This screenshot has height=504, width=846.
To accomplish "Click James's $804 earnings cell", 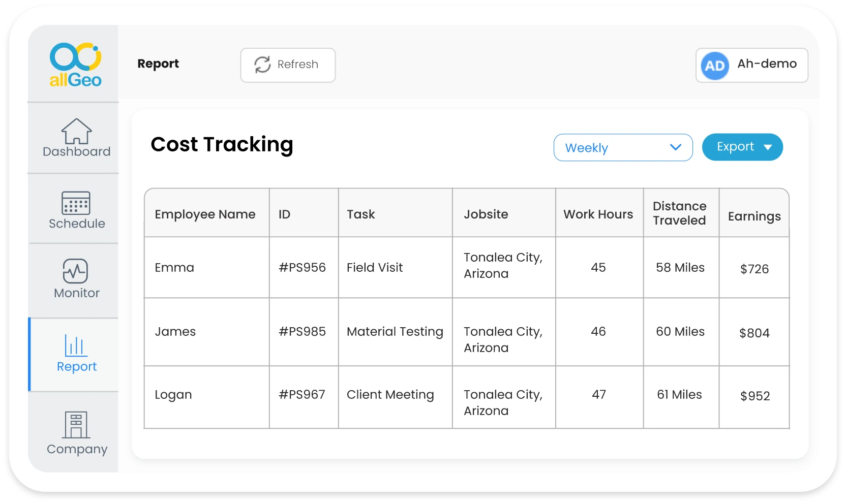I will 754,332.
